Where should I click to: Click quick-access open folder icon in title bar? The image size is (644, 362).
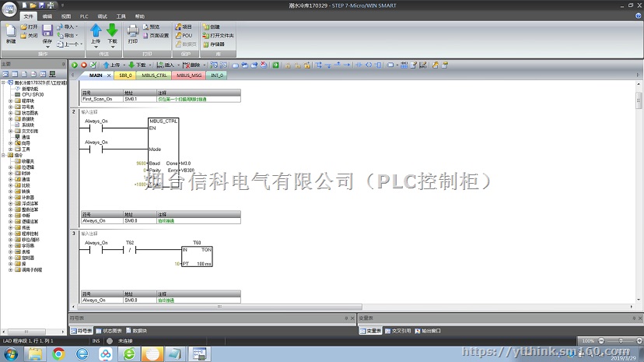point(33,5)
